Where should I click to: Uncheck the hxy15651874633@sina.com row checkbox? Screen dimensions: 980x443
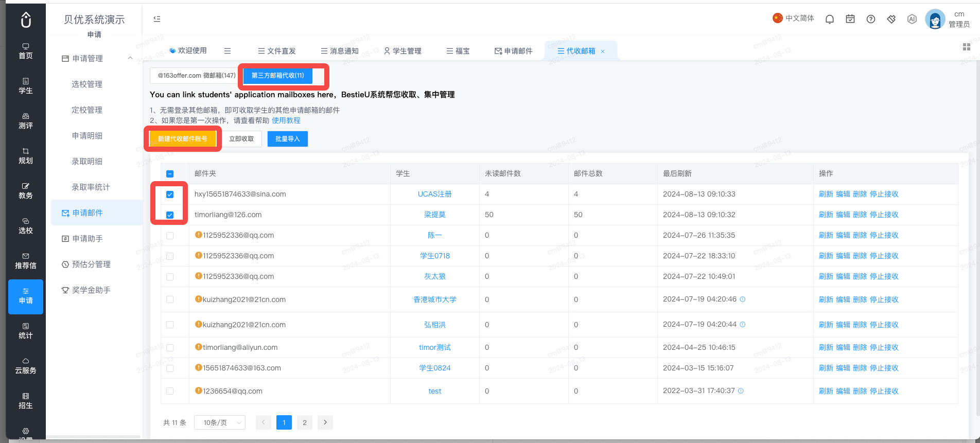click(x=170, y=194)
